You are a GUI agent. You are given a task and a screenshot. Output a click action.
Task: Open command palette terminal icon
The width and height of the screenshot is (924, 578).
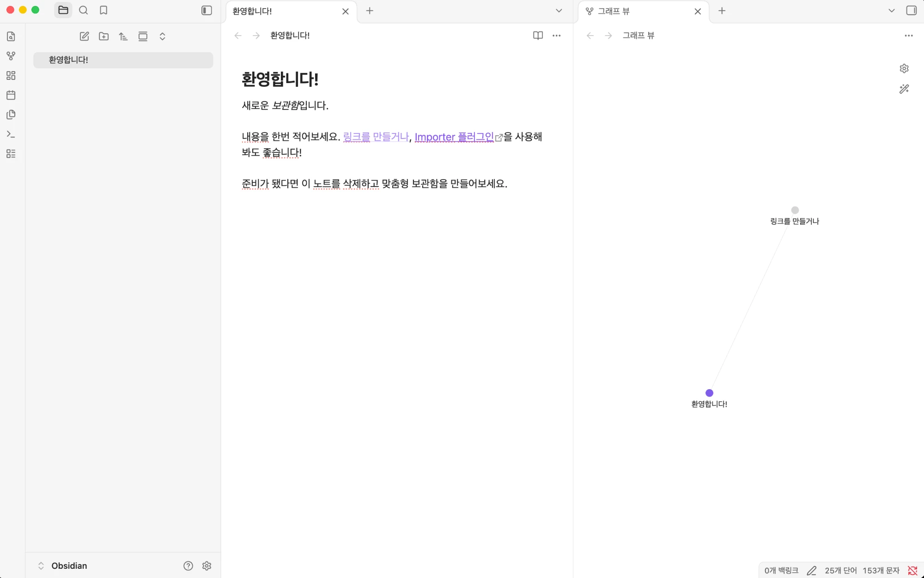pos(11,134)
